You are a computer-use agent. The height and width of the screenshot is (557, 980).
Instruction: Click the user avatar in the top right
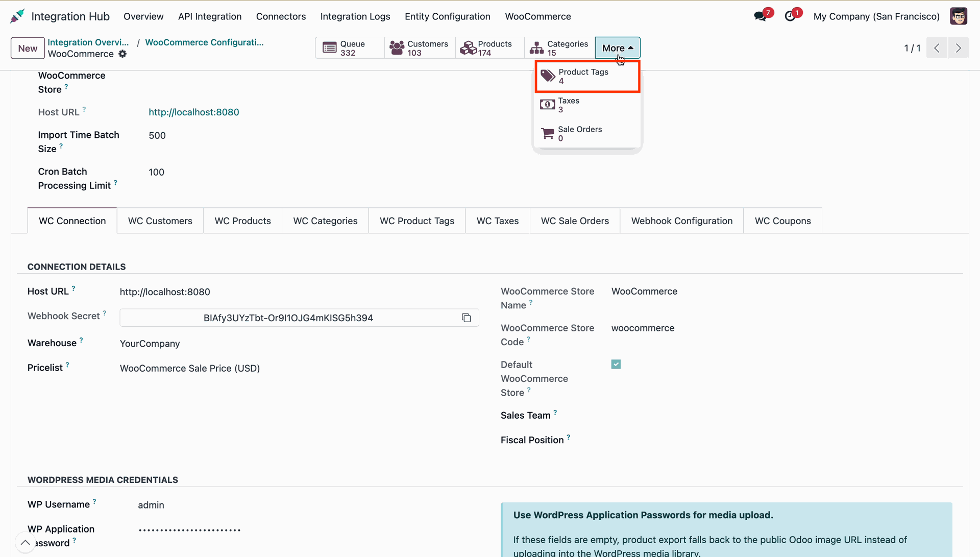tap(958, 16)
